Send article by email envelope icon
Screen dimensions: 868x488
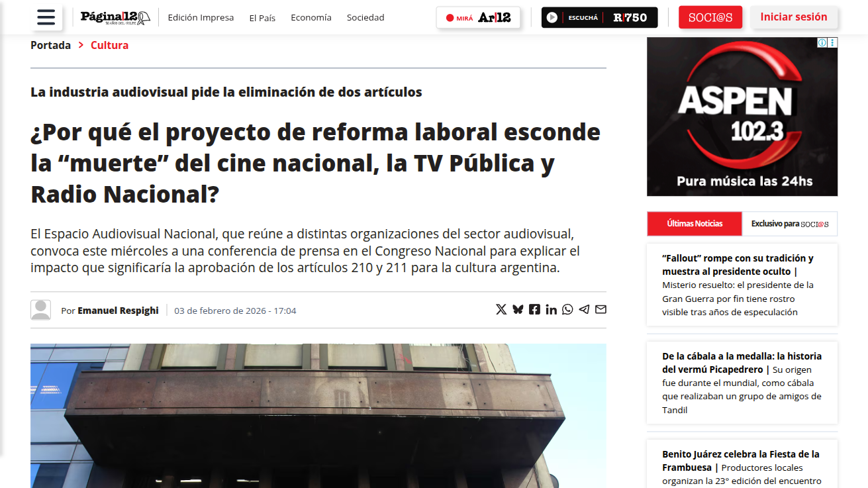(601, 309)
